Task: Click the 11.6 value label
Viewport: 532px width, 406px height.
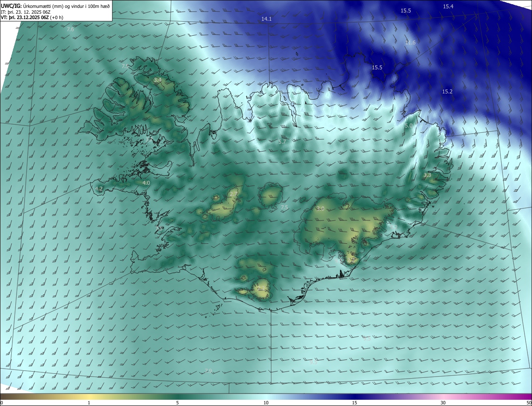Action: [x=410, y=43]
